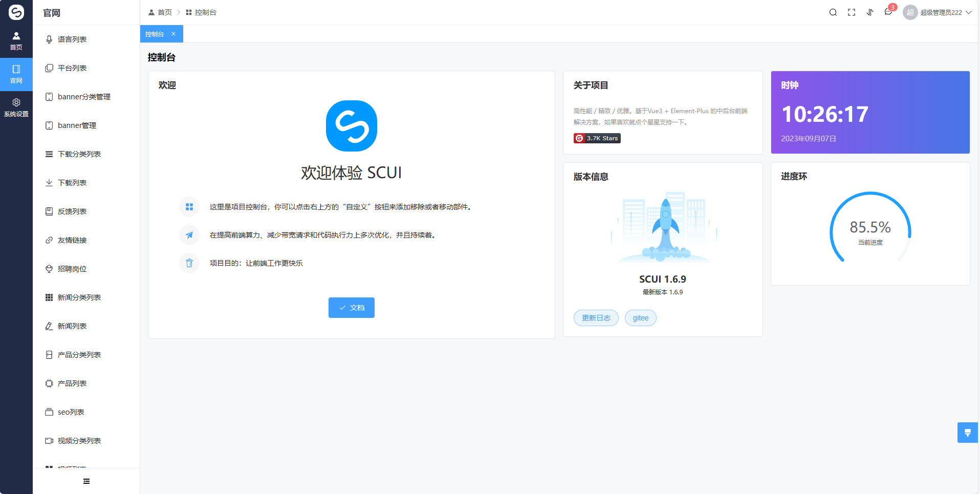
Task: Click the SCUI logo in the sidebar
Action: (x=16, y=12)
